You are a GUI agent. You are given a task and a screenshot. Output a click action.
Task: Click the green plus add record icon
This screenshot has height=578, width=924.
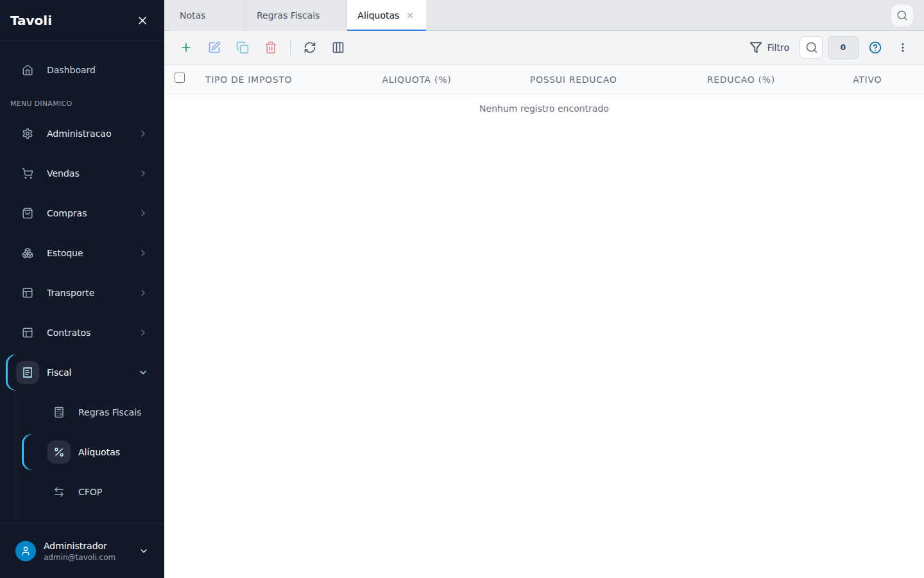(x=186, y=48)
